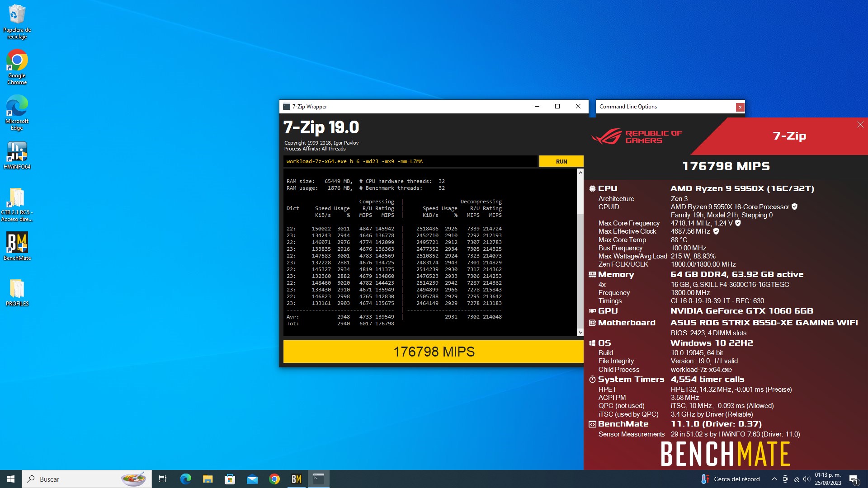Close the Command Line Options window
This screenshot has width=868, height=488.
(740, 107)
